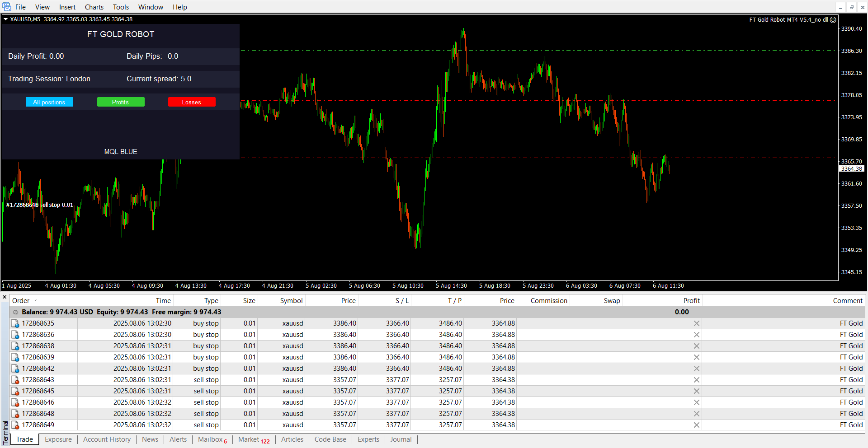
Task: Open the Tools menu
Action: (x=121, y=7)
